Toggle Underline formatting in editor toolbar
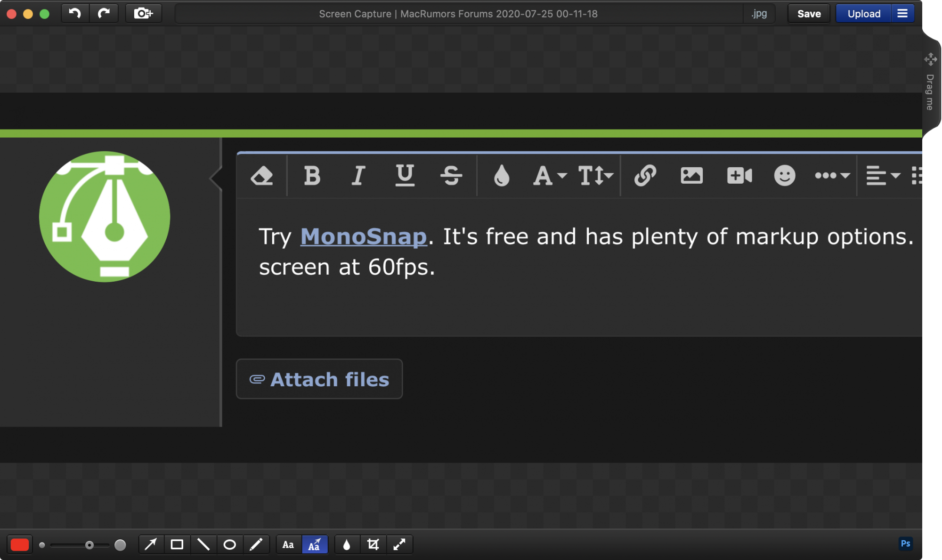This screenshot has width=942, height=560. pos(405,176)
